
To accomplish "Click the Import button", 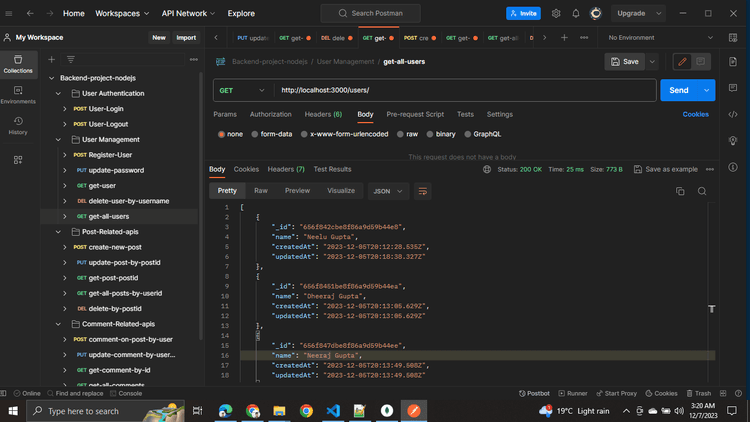I will 186,38.
